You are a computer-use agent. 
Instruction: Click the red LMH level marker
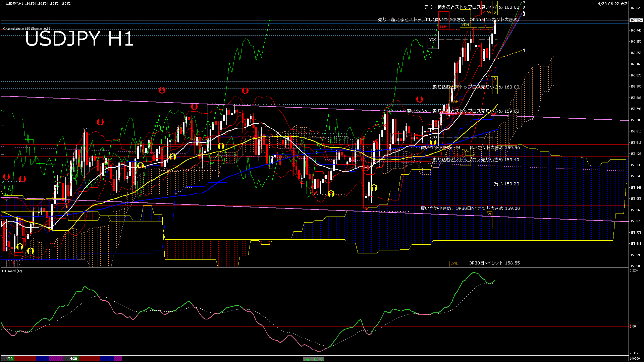[x=444, y=27]
